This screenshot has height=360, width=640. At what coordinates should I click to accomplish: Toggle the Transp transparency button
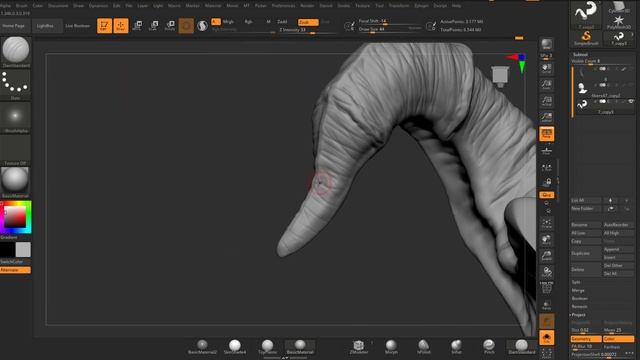click(x=547, y=305)
